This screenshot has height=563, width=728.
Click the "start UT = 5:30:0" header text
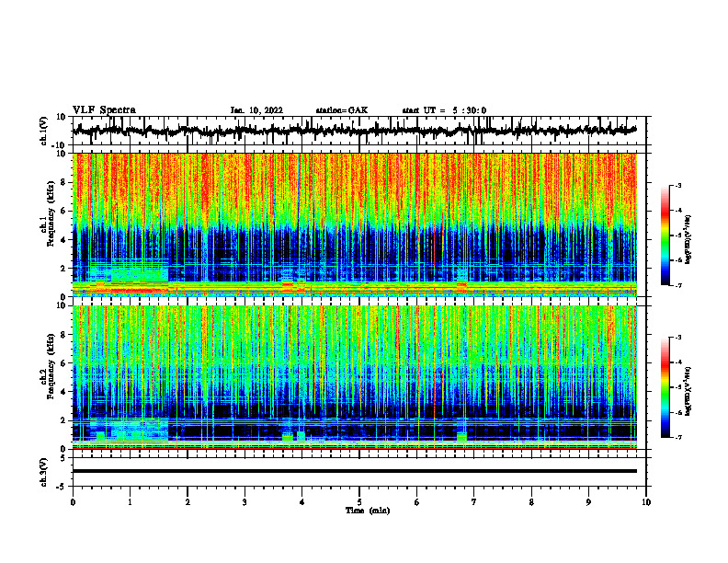[444, 110]
